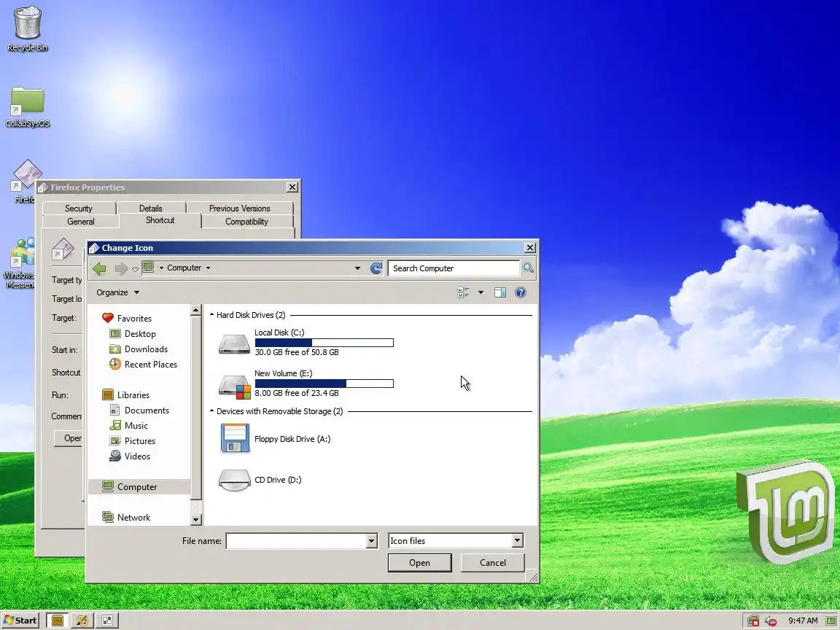840x630 pixels.
Task: Click the Music note icon in Libraries
Action: (114, 425)
